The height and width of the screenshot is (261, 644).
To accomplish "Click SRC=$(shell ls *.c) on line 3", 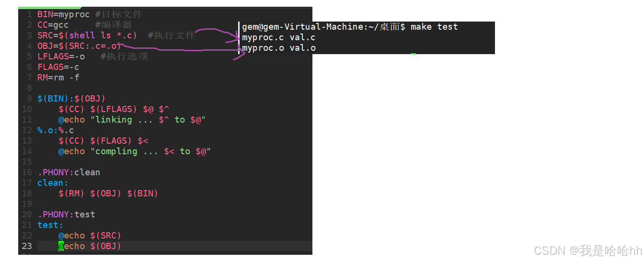I will pos(87,35).
